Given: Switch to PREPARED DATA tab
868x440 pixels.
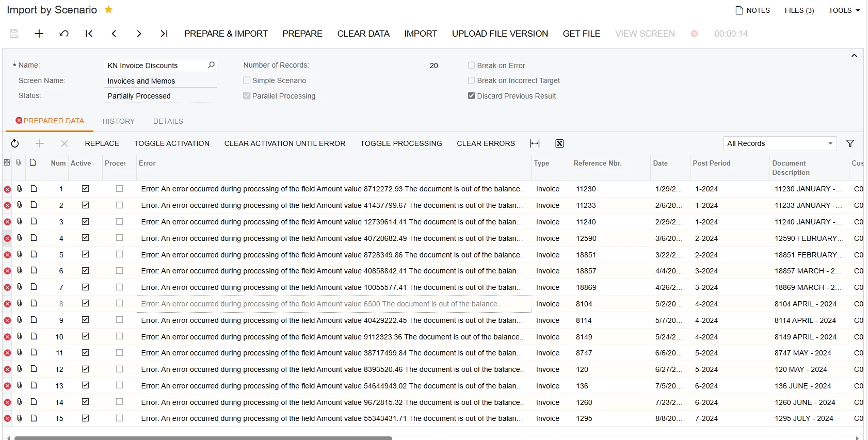Looking at the screenshot, I should [50, 121].
